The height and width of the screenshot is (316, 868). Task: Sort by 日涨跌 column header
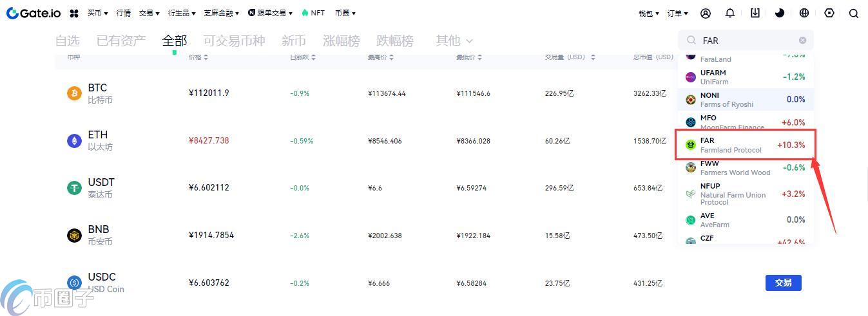point(303,57)
